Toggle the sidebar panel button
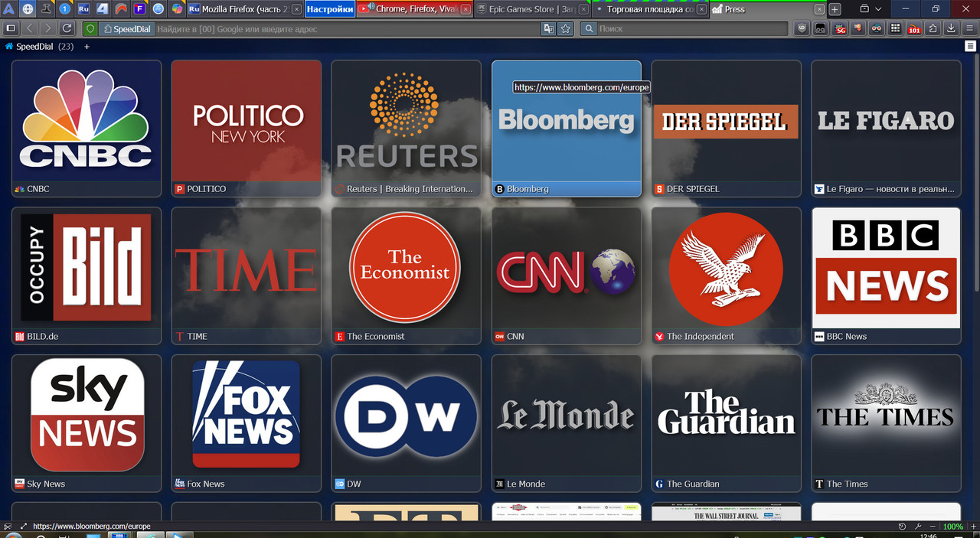Screen dimensions: 980x538 (x=11, y=28)
